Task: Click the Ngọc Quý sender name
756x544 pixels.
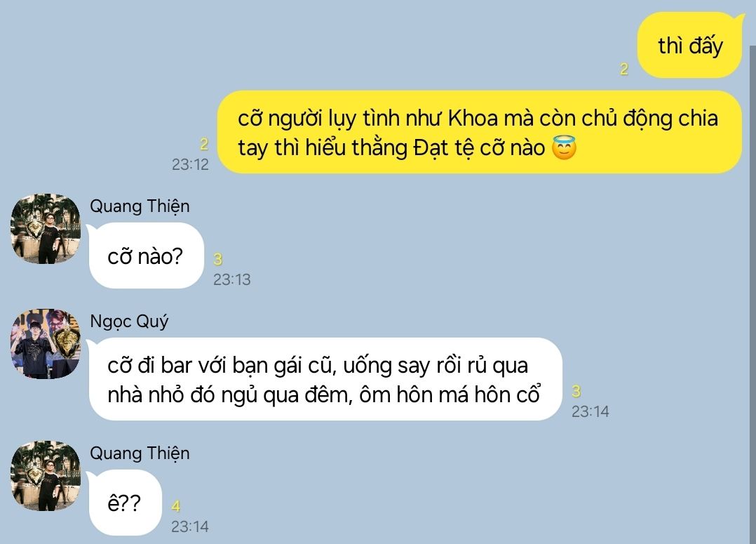Action: pyautogui.click(x=129, y=321)
